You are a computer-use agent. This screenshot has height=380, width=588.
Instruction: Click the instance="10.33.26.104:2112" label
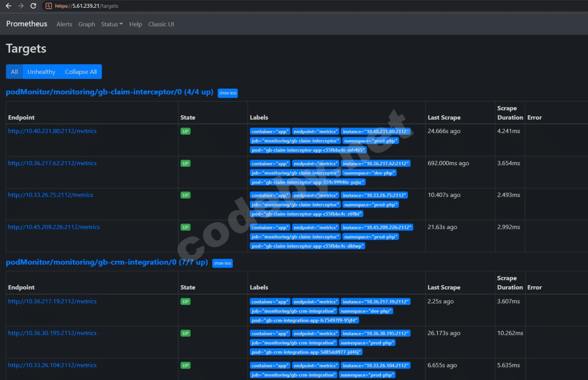[376, 366]
